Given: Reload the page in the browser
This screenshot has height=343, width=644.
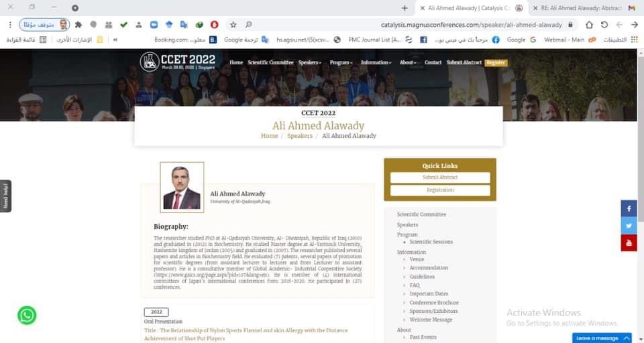Looking at the screenshot, I should tap(604, 25).
